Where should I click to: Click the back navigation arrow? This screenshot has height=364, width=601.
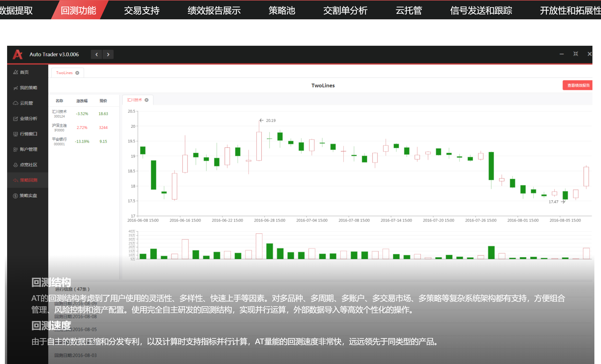[96, 54]
